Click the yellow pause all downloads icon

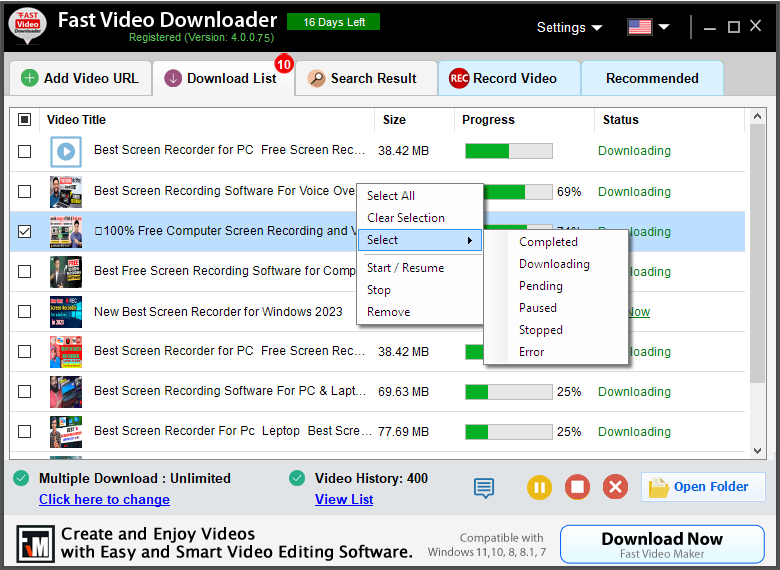539,488
